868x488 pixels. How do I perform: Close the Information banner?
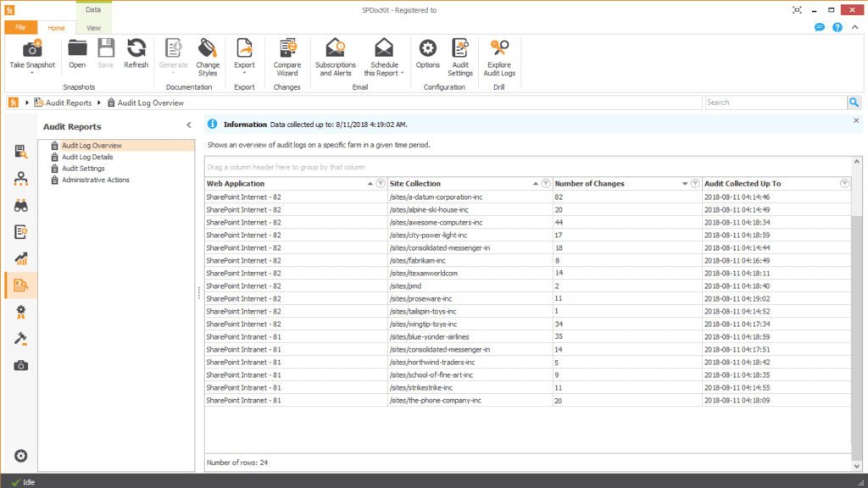(856, 120)
